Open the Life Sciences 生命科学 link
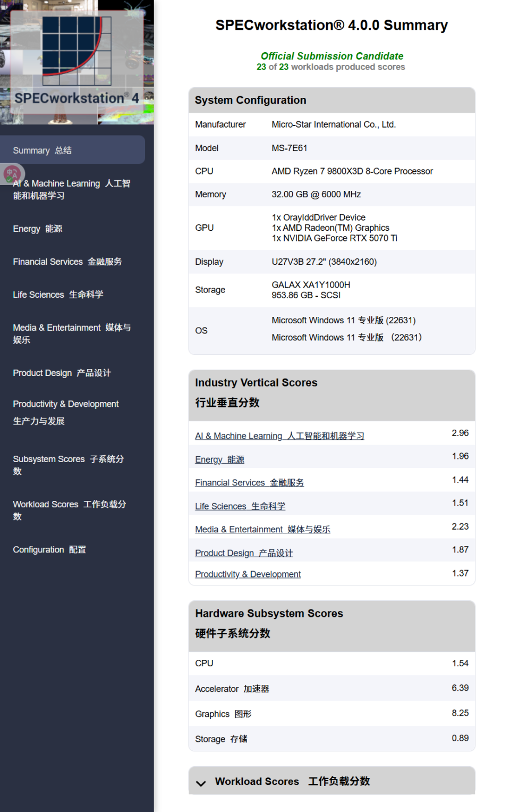510x812 pixels. [240, 506]
